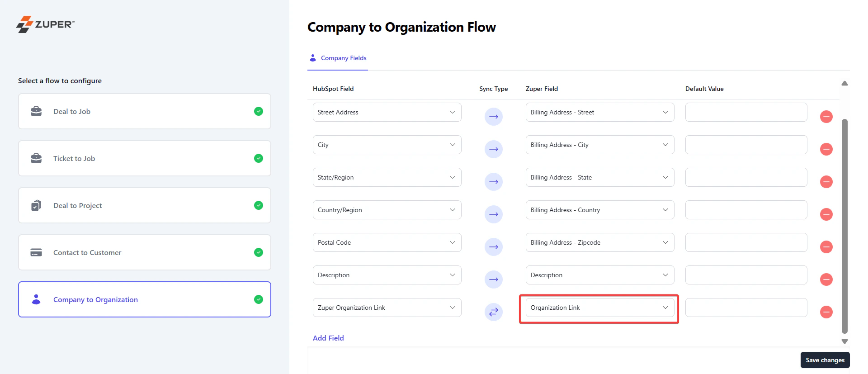Click Save changes button
This screenshot has height=374, width=868.
pos(825,360)
